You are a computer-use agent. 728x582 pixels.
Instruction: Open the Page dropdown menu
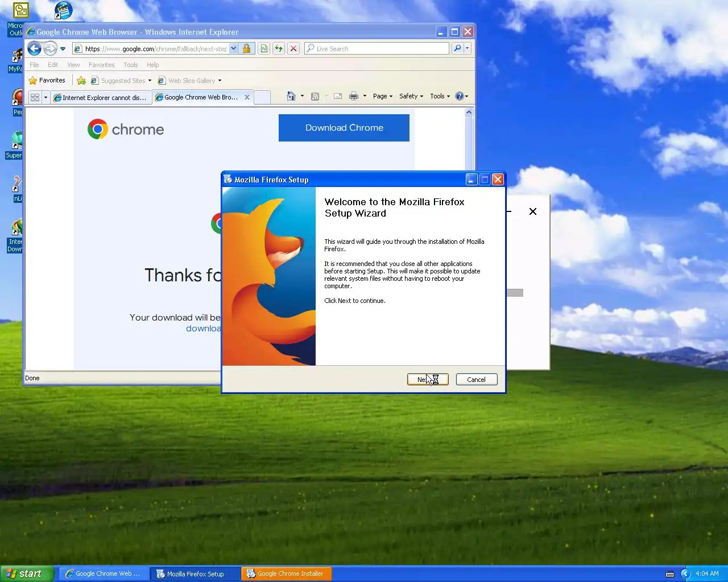coord(383,96)
